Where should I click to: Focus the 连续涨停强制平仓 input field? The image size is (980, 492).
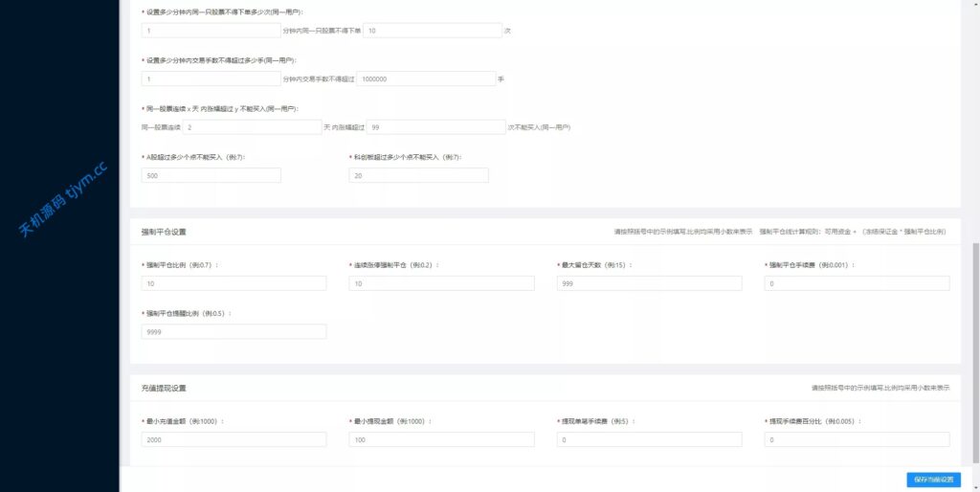441,283
